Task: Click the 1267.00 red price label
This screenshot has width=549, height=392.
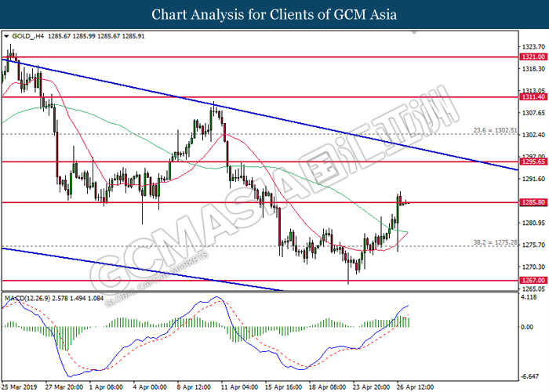Action: pos(533,281)
